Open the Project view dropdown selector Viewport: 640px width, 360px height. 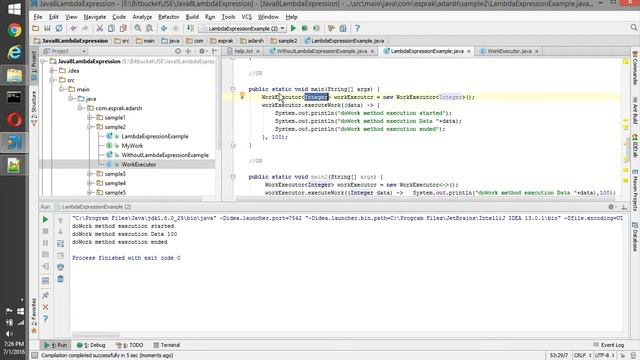coord(65,51)
